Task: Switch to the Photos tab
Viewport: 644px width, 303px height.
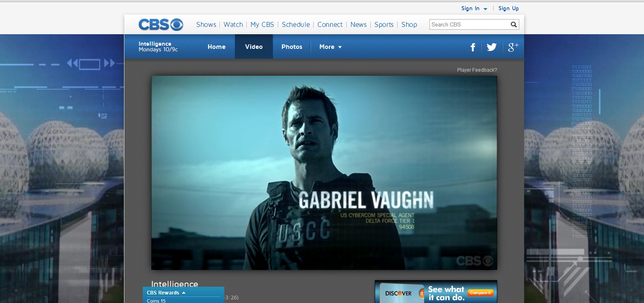Action: [292, 47]
